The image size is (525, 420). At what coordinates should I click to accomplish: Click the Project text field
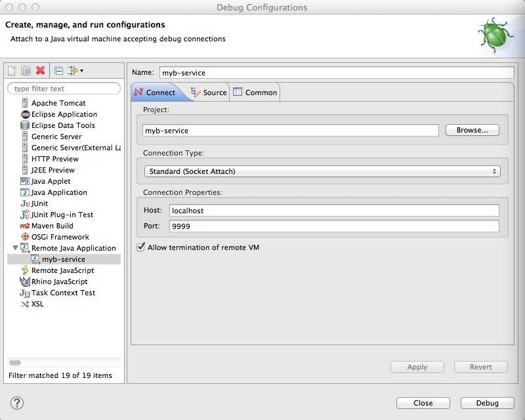(x=290, y=131)
